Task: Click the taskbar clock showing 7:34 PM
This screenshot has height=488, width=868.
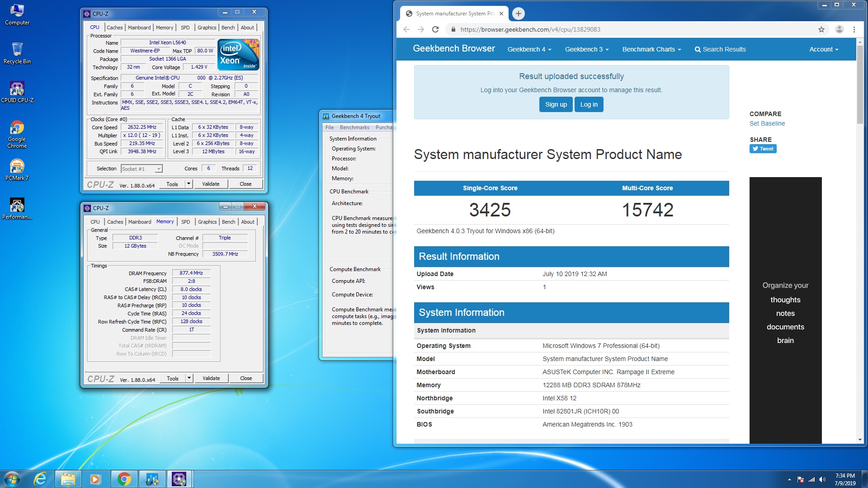Action: click(845, 479)
